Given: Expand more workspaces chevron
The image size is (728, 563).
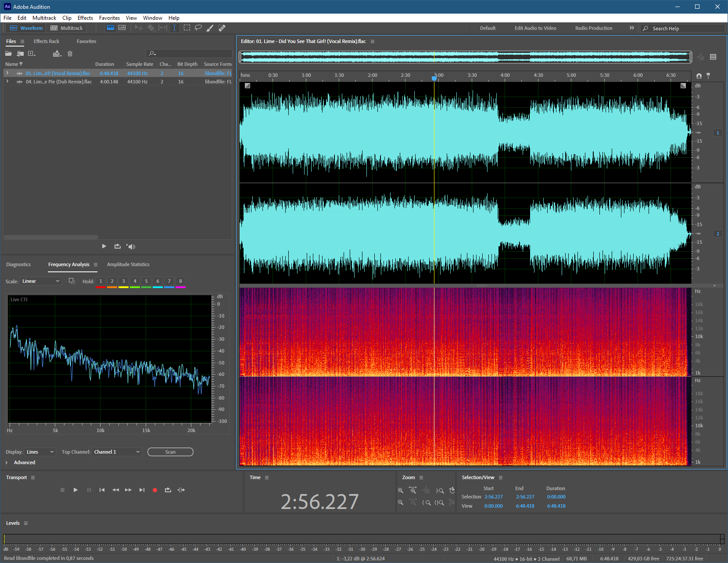Looking at the screenshot, I should click(x=632, y=28).
